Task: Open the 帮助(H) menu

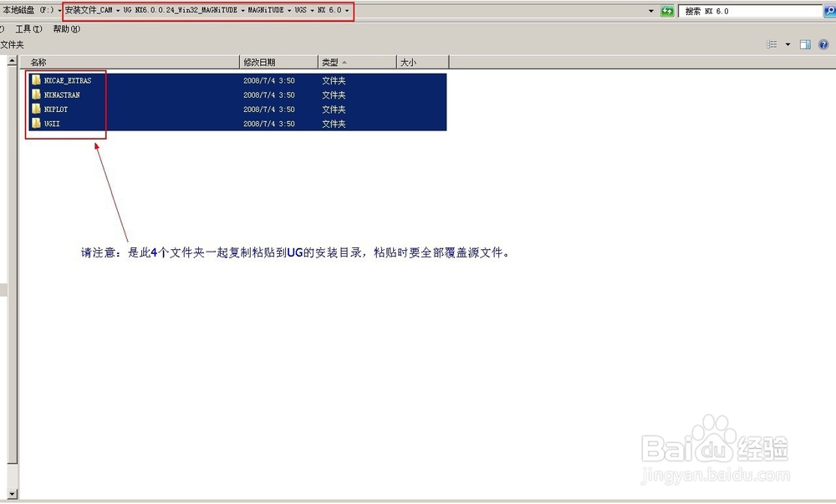Action: pos(66,28)
